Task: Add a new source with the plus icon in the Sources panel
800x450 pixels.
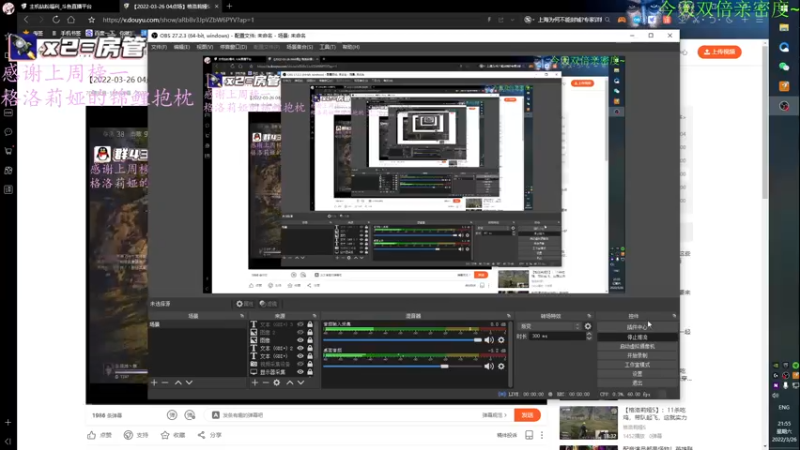Action: pos(255,382)
